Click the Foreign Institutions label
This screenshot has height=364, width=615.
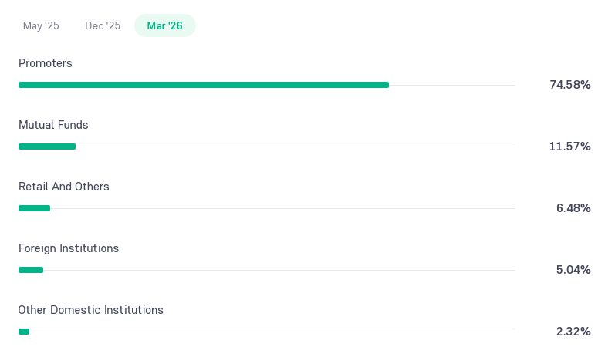68,248
